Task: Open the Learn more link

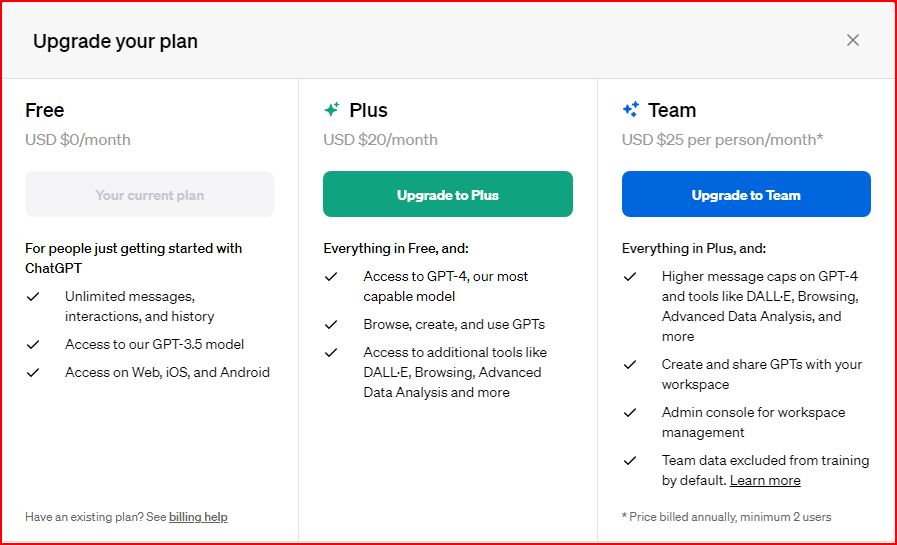Action: 765,480
